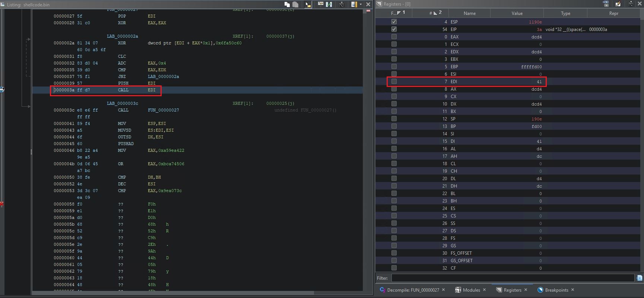Enable register editing with the pencil icon
This screenshot has width=644, height=298.
(618, 4)
